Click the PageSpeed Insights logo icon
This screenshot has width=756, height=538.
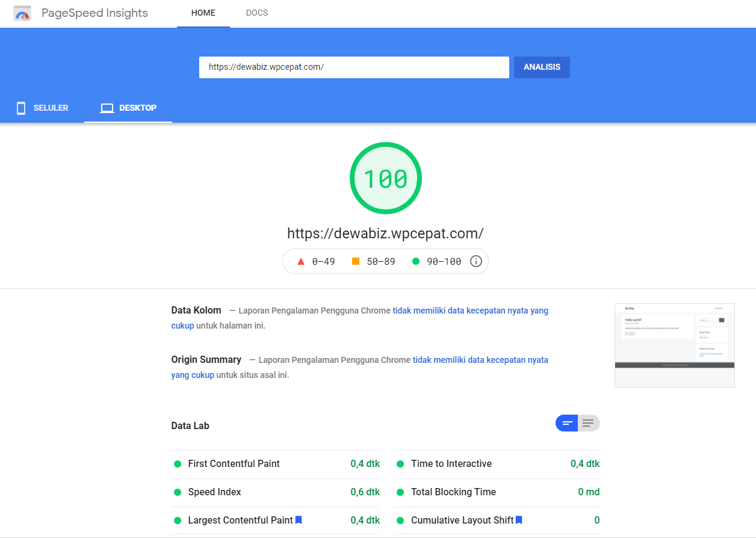click(x=22, y=13)
